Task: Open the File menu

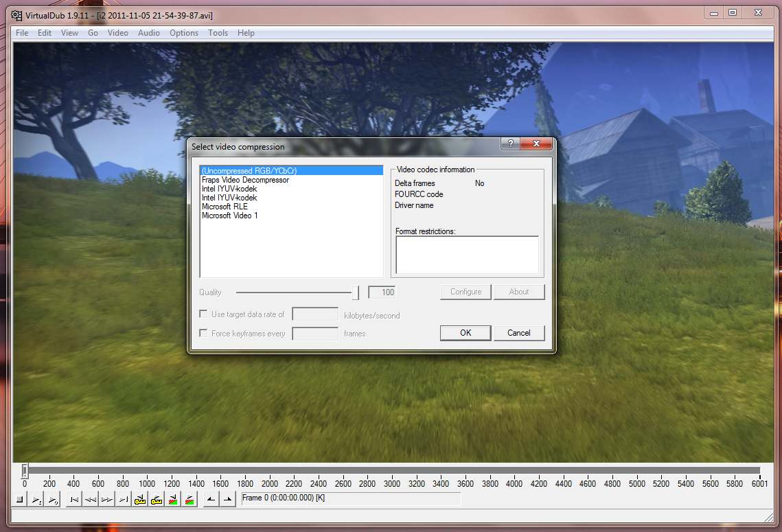Action: 22,33
